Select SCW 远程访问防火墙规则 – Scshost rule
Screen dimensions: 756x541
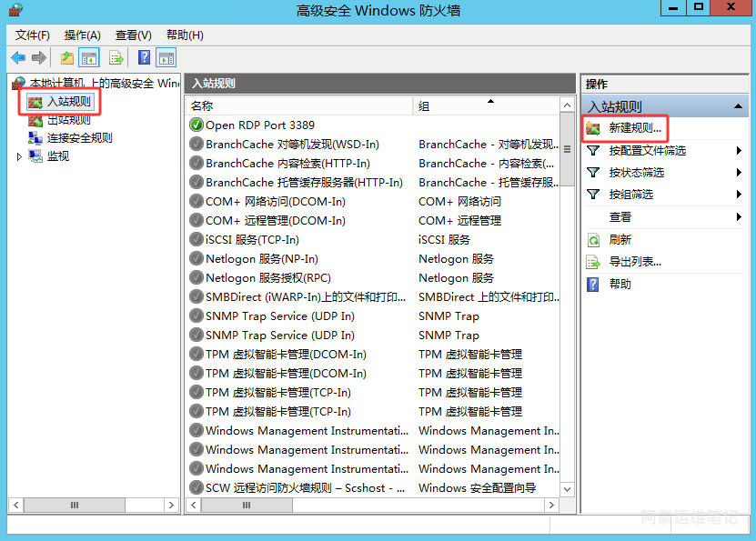tap(305, 488)
